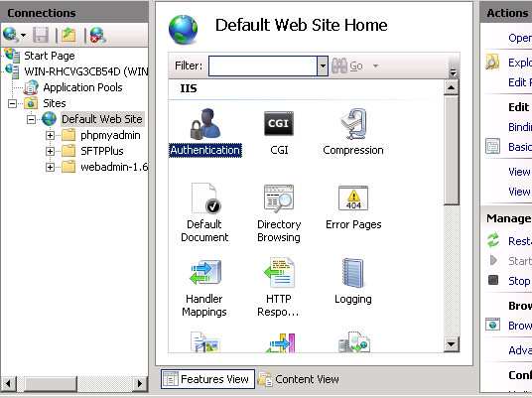Select SFTPPlus in the tree
Viewport: 532px width, 398px height.
click(x=102, y=151)
